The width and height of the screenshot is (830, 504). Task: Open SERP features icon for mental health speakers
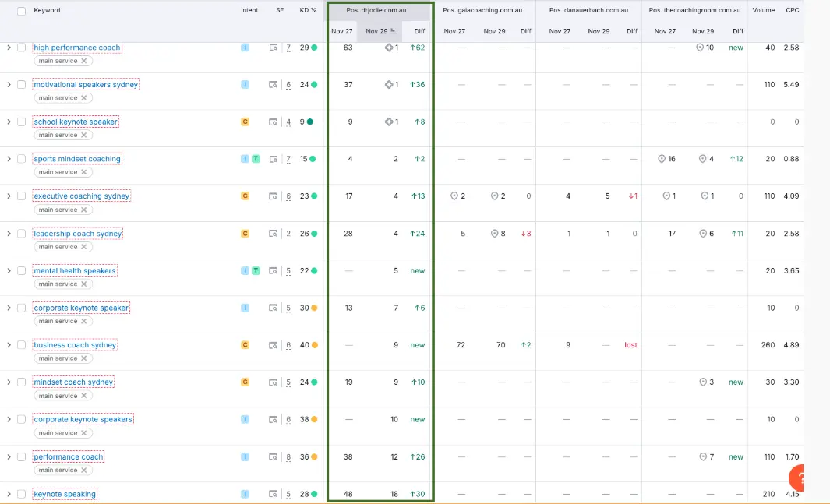click(273, 271)
